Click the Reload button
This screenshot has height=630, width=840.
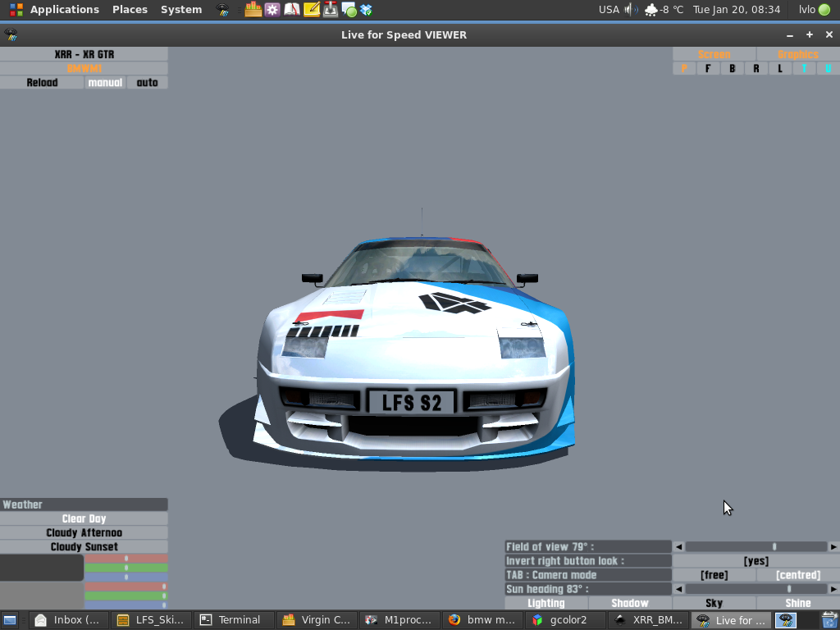pyautogui.click(x=42, y=83)
